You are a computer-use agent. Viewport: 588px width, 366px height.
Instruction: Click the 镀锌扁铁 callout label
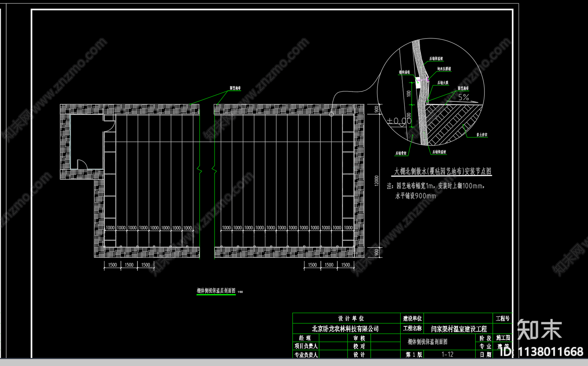tap(404, 72)
